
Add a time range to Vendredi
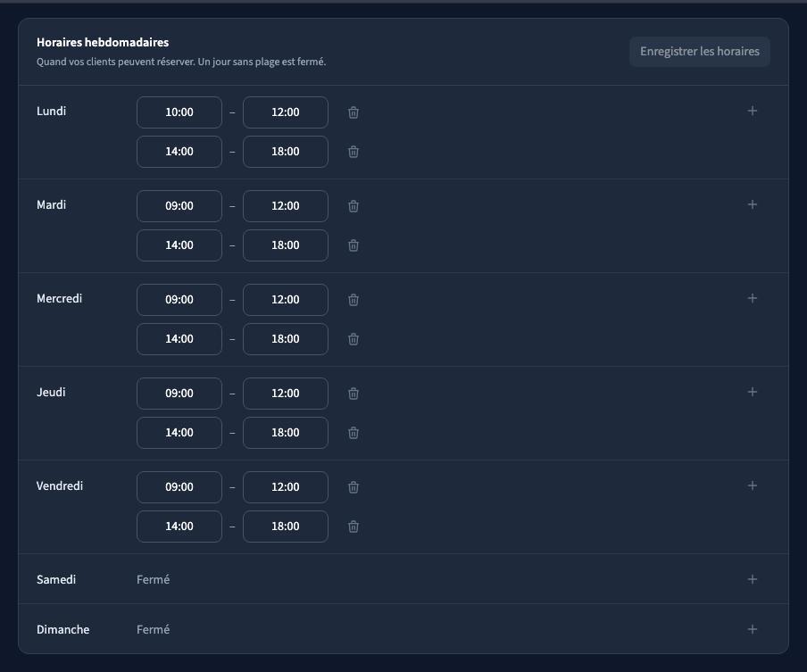(752, 485)
